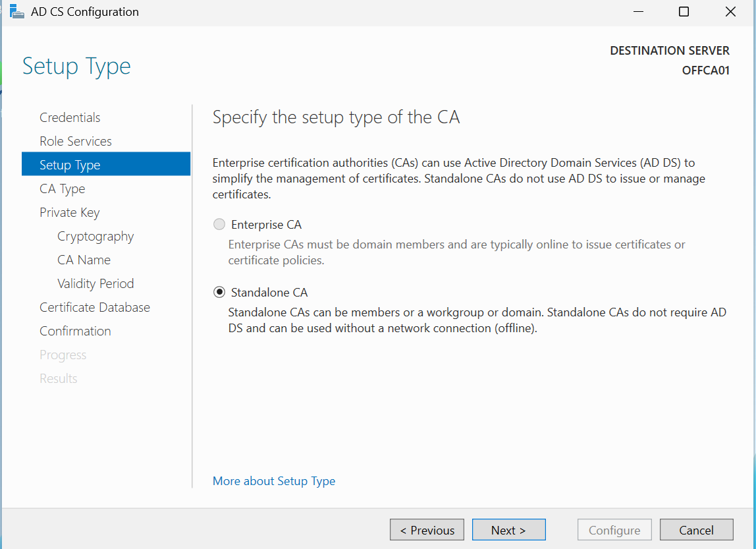Select the Standalone CA radio button
Screen dimensions: 756x549
tap(219, 292)
